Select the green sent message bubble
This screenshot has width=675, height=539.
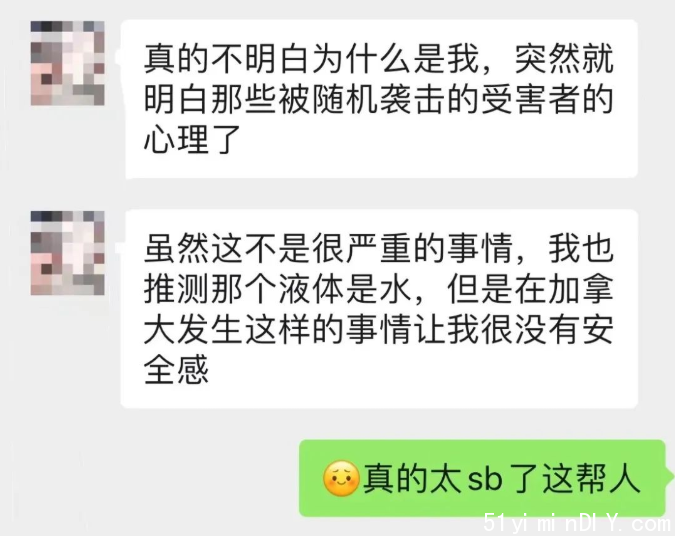pyautogui.click(x=483, y=478)
